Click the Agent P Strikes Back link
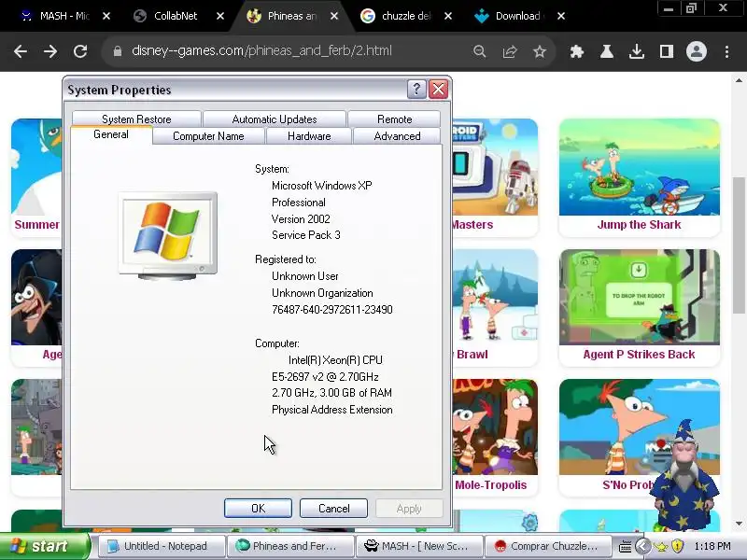 click(x=639, y=355)
